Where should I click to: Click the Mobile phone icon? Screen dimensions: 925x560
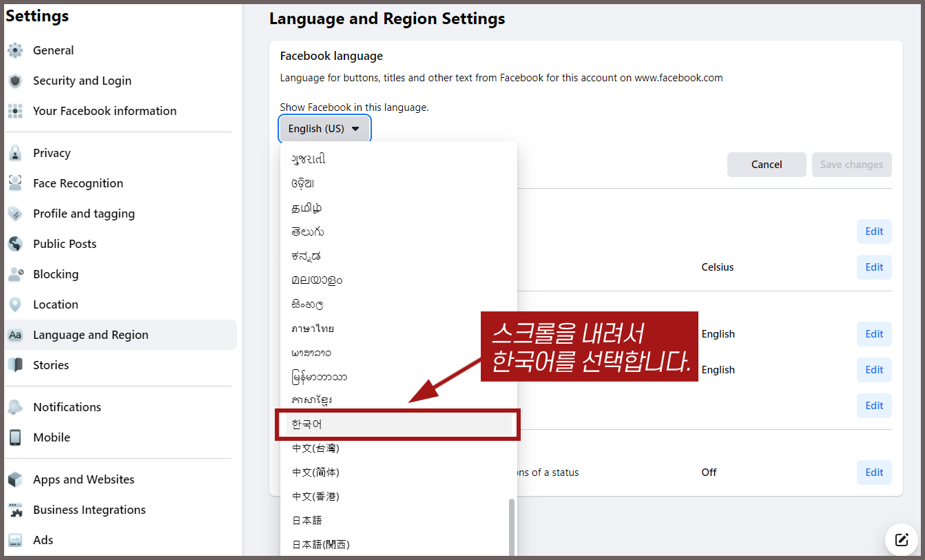pyautogui.click(x=15, y=437)
